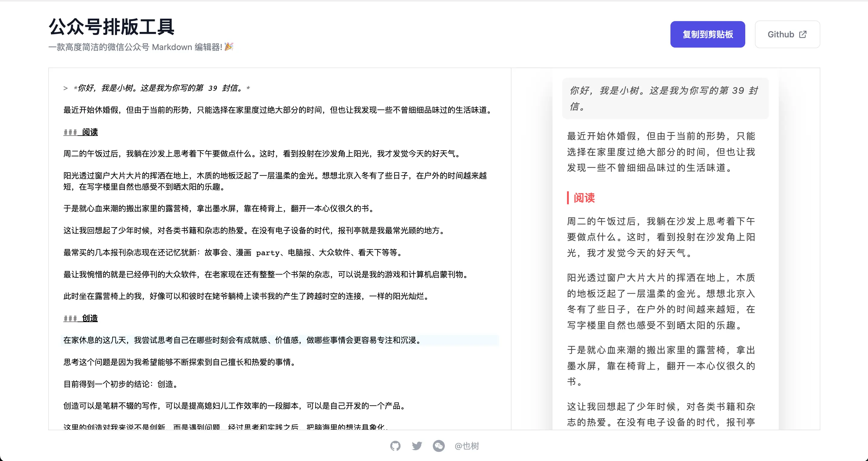
Task: Click the editor line 目前得到一个初步的结论：创造
Action: 121,384
